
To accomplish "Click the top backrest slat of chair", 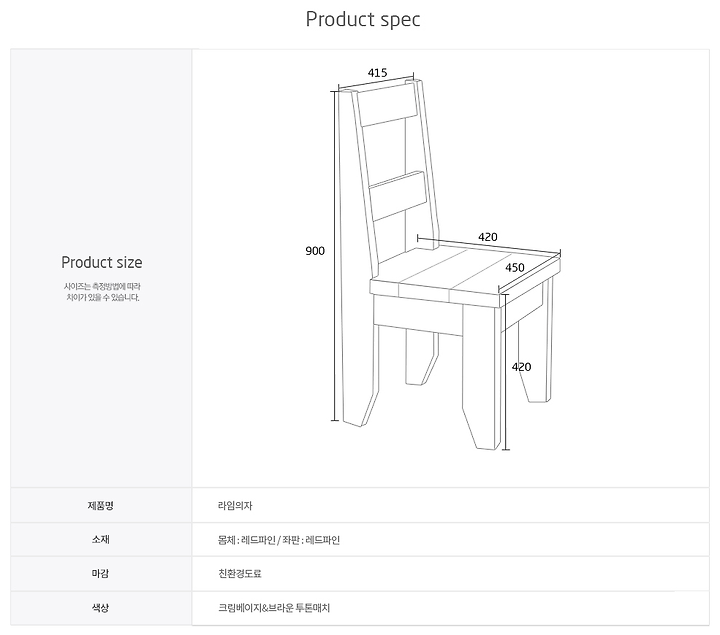I will 388,106.
